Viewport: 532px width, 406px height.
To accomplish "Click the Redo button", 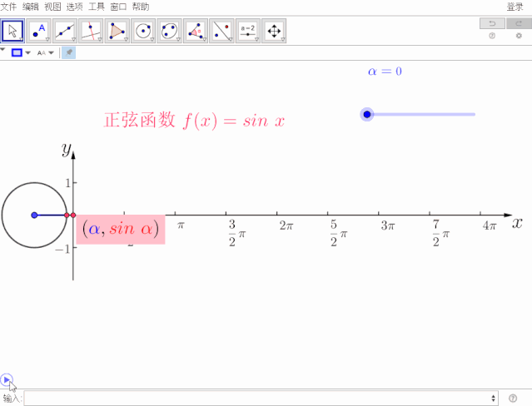I will (519, 23).
